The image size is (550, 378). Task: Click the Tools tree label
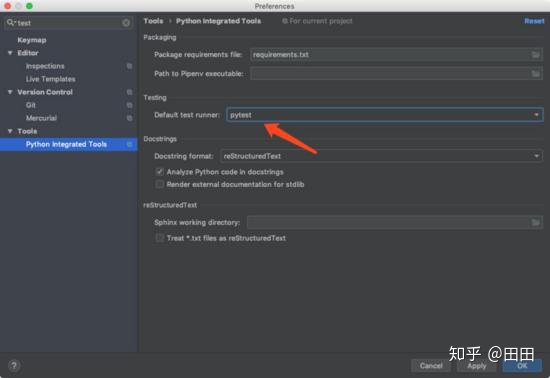pyautogui.click(x=27, y=131)
